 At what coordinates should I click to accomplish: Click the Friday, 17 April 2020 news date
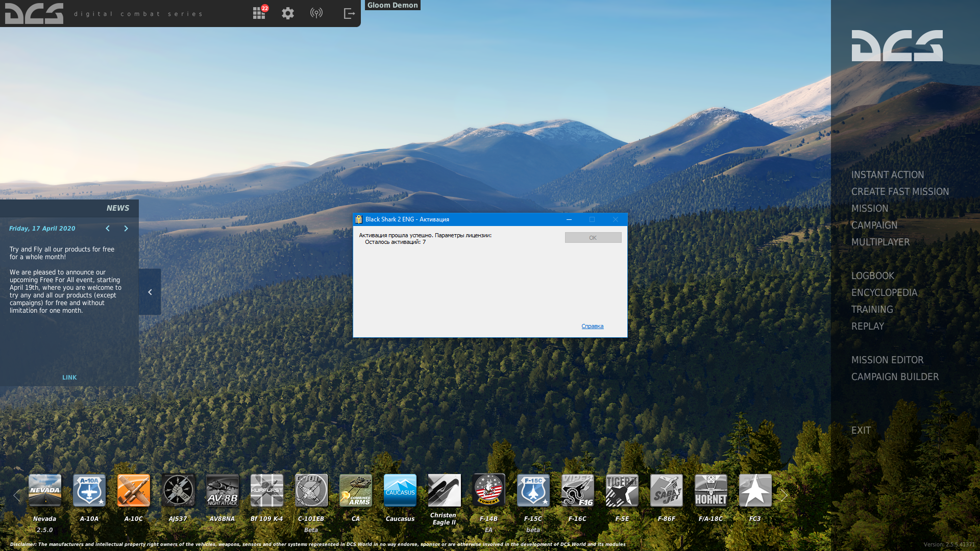point(42,229)
